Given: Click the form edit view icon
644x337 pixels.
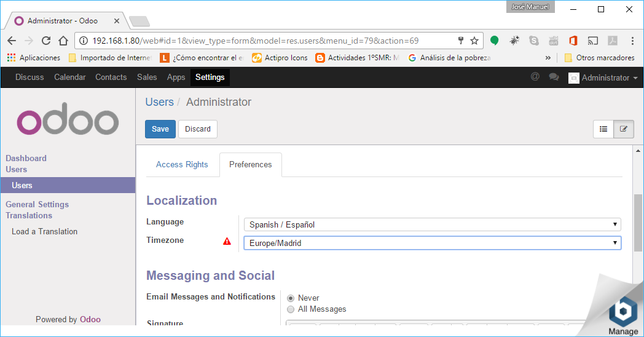Looking at the screenshot, I should (624, 129).
